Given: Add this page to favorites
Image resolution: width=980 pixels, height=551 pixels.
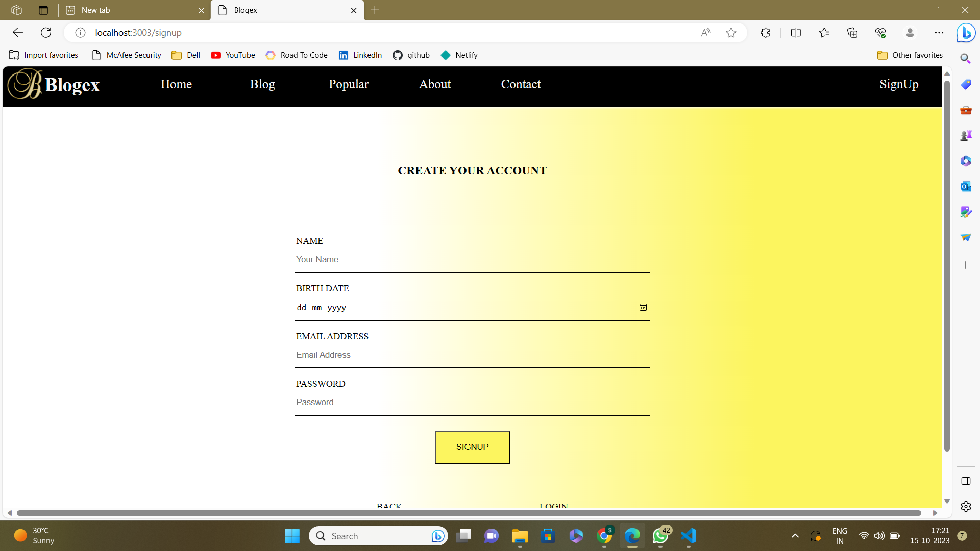Looking at the screenshot, I should pyautogui.click(x=731, y=33).
